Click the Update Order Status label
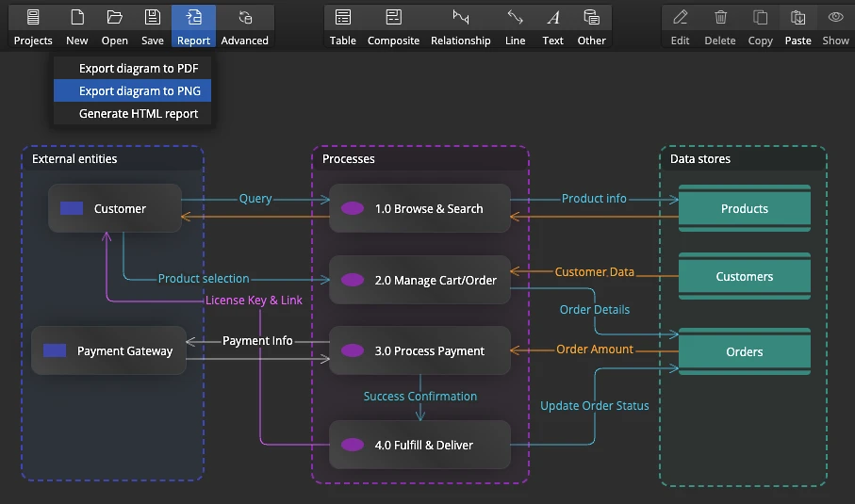Viewport: 855px width, 504px height. [x=595, y=405]
